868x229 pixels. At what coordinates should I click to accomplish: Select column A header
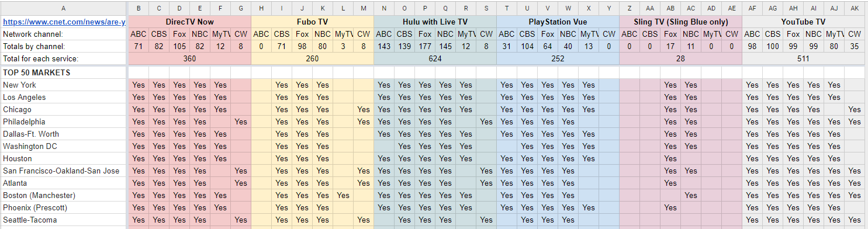(x=63, y=8)
